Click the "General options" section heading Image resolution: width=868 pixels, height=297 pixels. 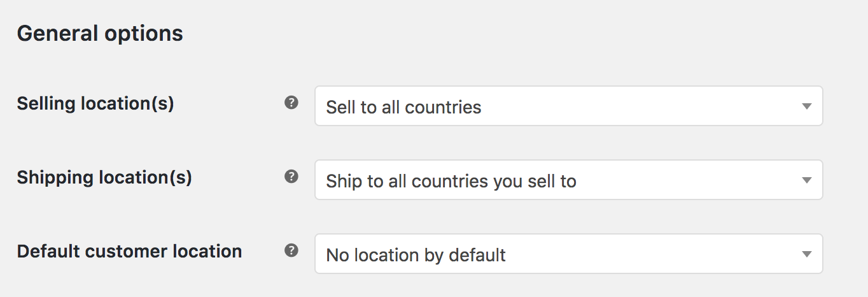100,33
